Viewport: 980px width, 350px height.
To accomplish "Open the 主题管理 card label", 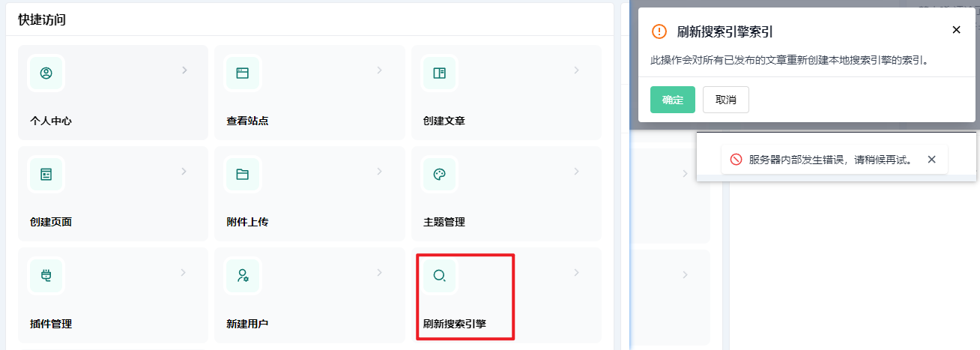I will point(444,222).
